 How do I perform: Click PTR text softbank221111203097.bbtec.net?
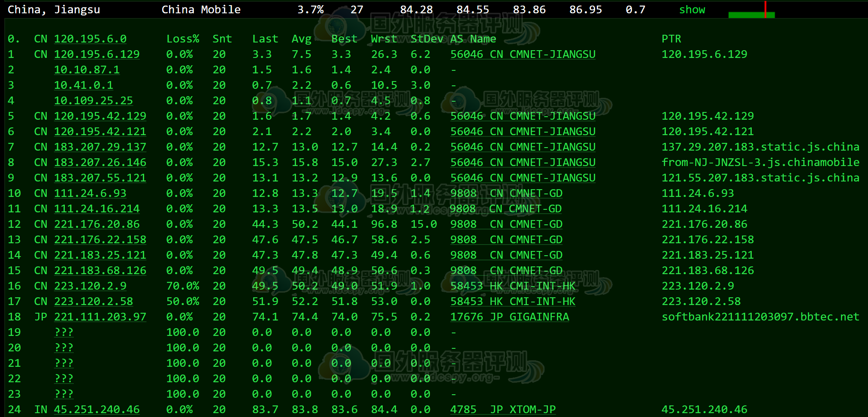pos(760,317)
